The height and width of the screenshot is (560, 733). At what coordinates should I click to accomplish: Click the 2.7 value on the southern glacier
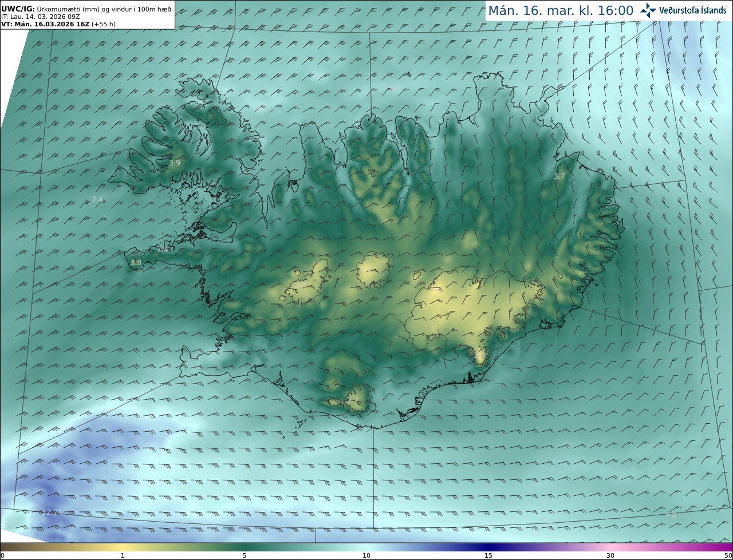pos(353,400)
